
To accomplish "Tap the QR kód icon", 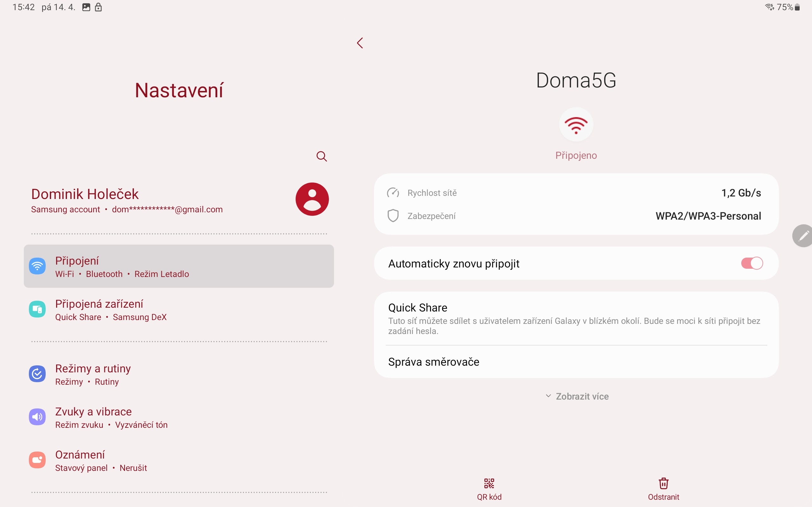I will (489, 483).
